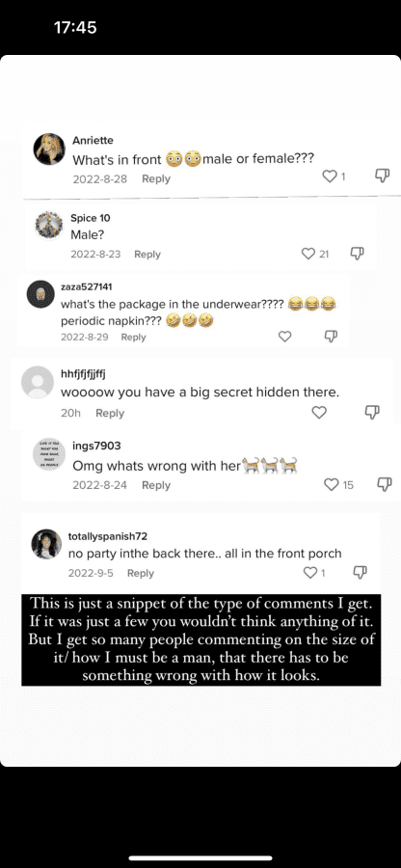Dislike the Spice 10 comment
The image size is (401, 868).
(358, 253)
